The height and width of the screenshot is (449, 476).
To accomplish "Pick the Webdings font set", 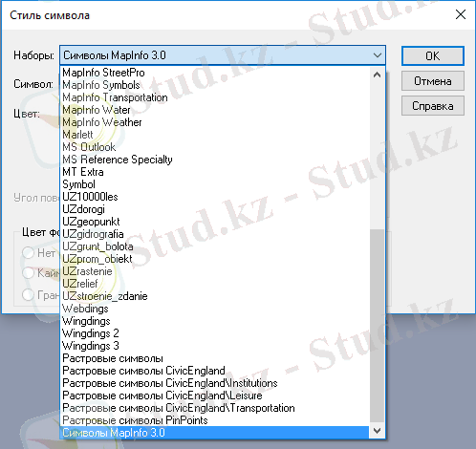I will pos(215,309).
